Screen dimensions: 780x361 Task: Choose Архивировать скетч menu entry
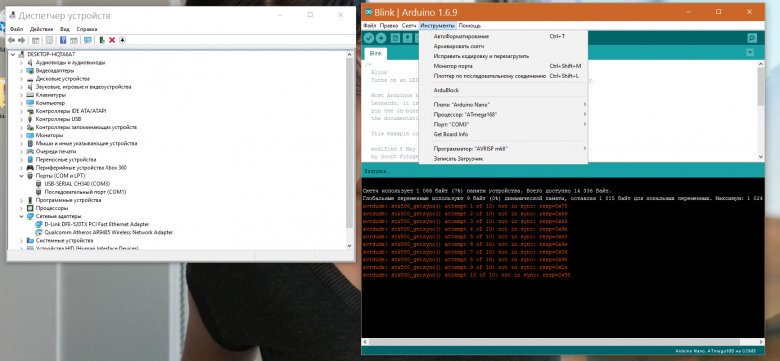point(503,46)
